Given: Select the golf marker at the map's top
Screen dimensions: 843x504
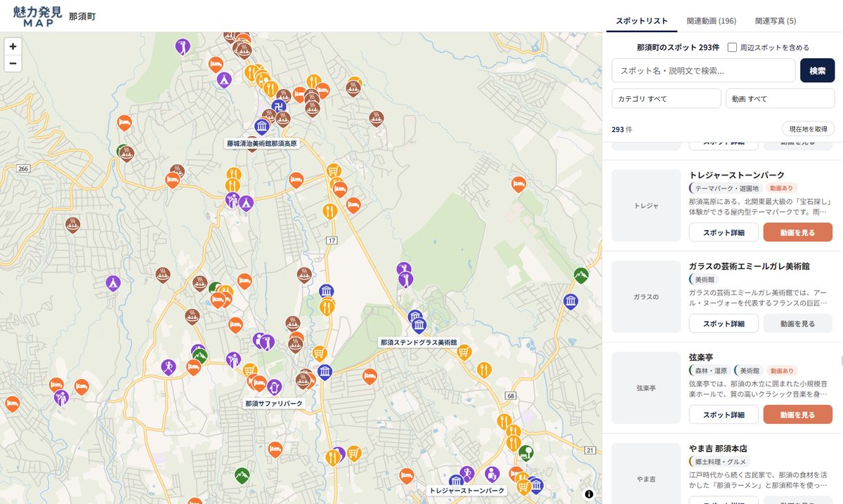Looking at the screenshot, I should coord(183,47).
